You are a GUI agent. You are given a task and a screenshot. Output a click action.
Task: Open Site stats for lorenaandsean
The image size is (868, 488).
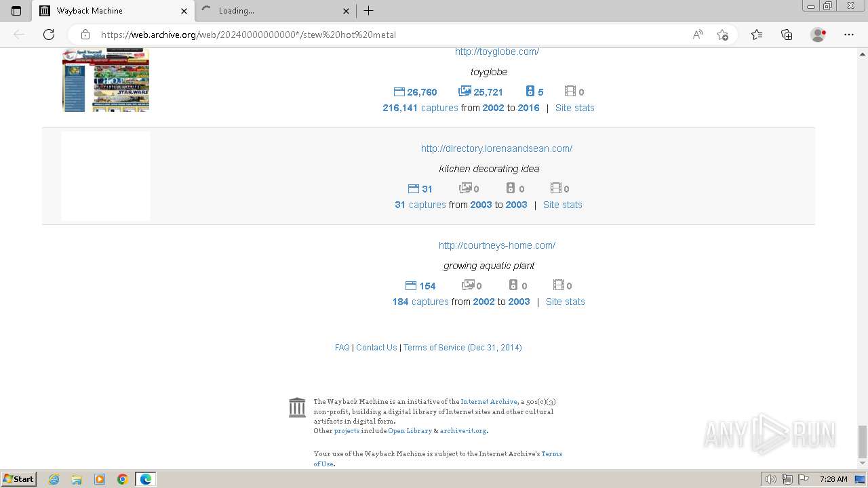[x=562, y=205]
